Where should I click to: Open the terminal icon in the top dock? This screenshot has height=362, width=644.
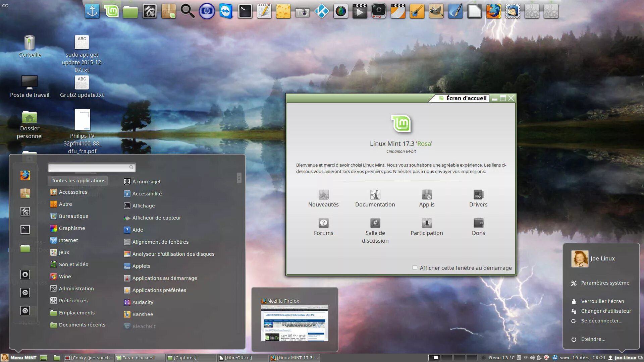pos(245,11)
